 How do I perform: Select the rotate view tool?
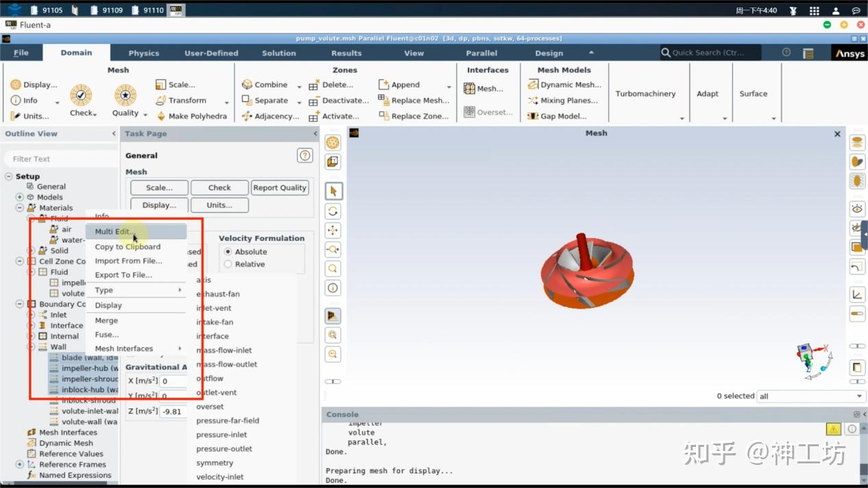pos(333,211)
